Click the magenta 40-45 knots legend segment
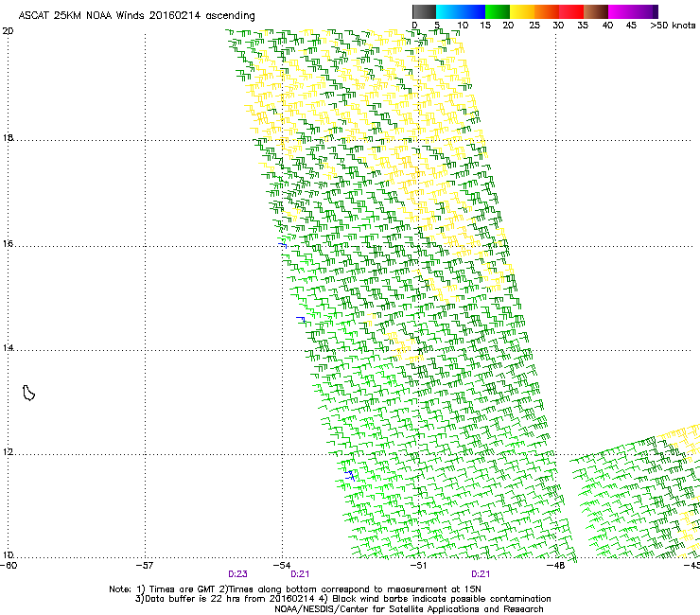This screenshot has width=700, height=615. [x=621, y=11]
